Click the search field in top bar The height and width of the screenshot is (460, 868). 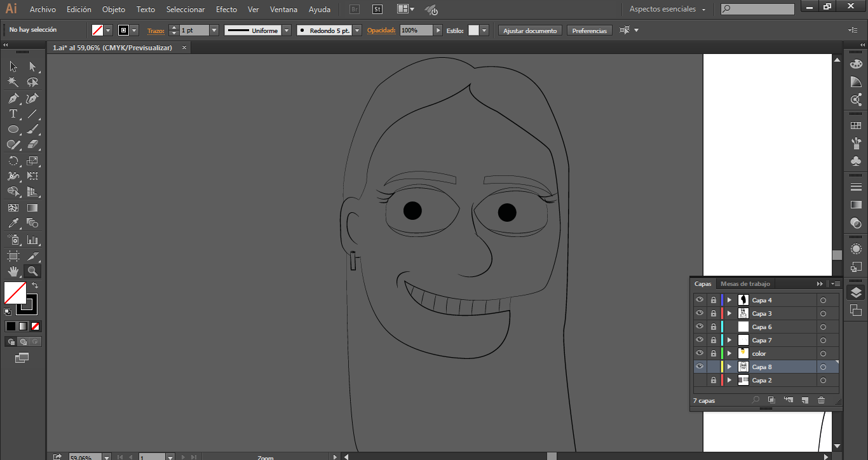(762, 10)
